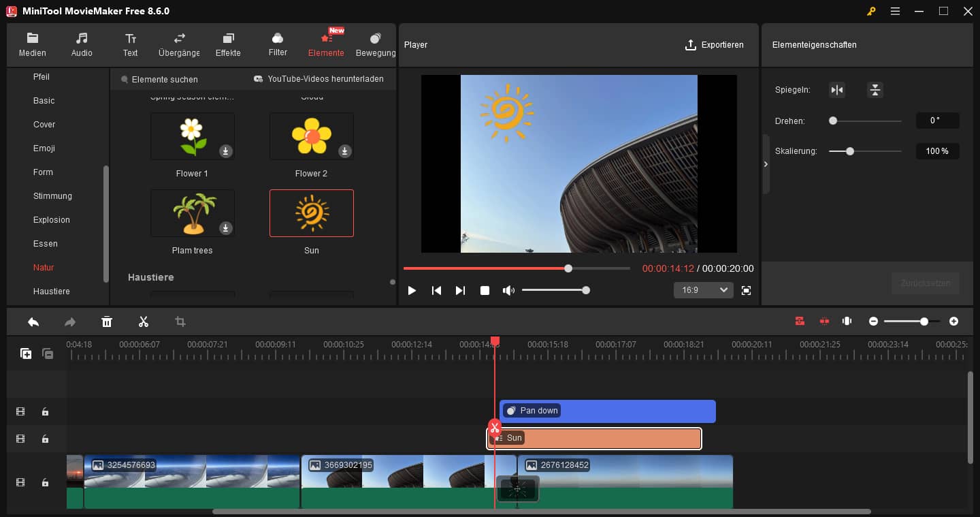Image resolution: width=980 pixels, height=517 pixels.
Task: Download the Flower 1 element
Action: [226, 151]
